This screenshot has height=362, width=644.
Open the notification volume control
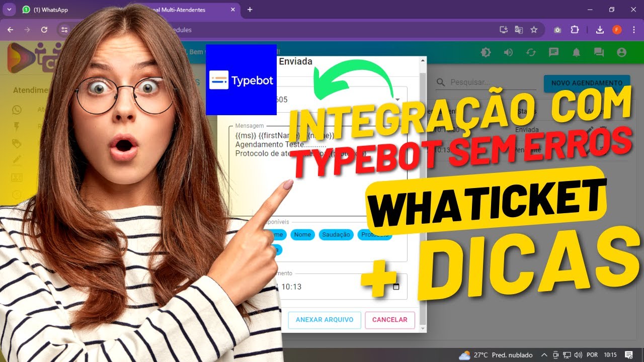509,52
